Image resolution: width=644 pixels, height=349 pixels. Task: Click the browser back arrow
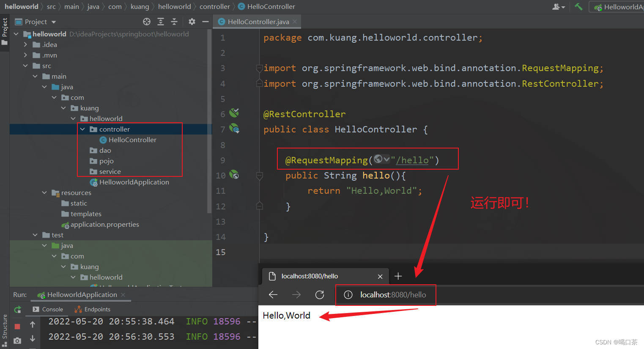[273, 294]
